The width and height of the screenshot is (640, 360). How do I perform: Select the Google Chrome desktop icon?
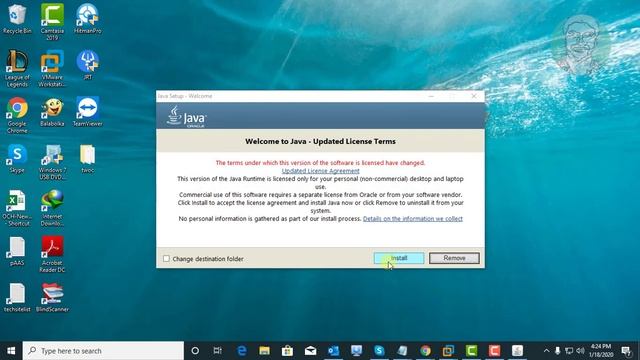point(17,115)
